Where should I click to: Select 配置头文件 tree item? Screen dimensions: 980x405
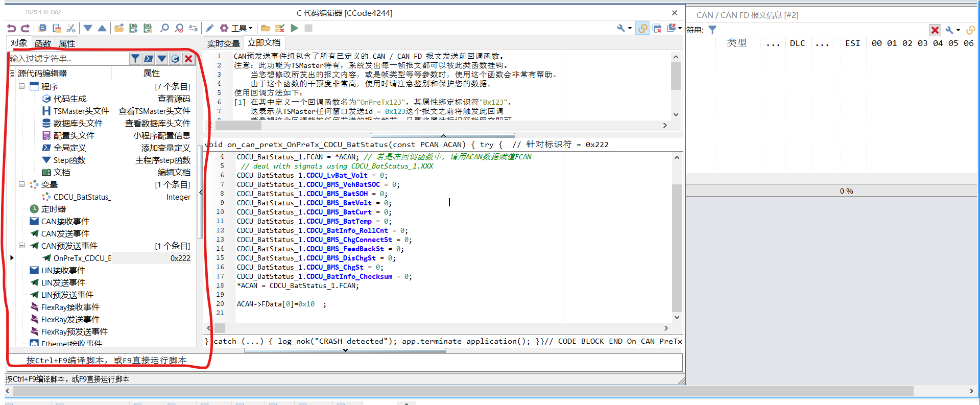point(74,135)
